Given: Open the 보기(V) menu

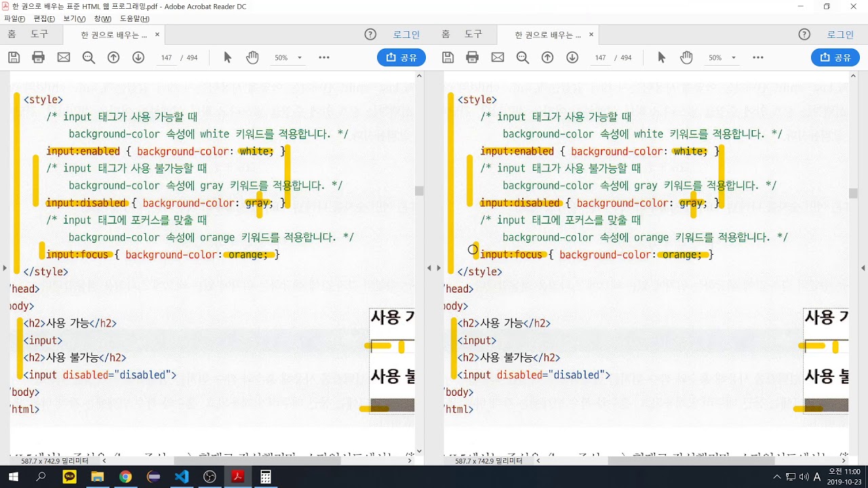Looking at the screenshot, I should pos(75,18).
